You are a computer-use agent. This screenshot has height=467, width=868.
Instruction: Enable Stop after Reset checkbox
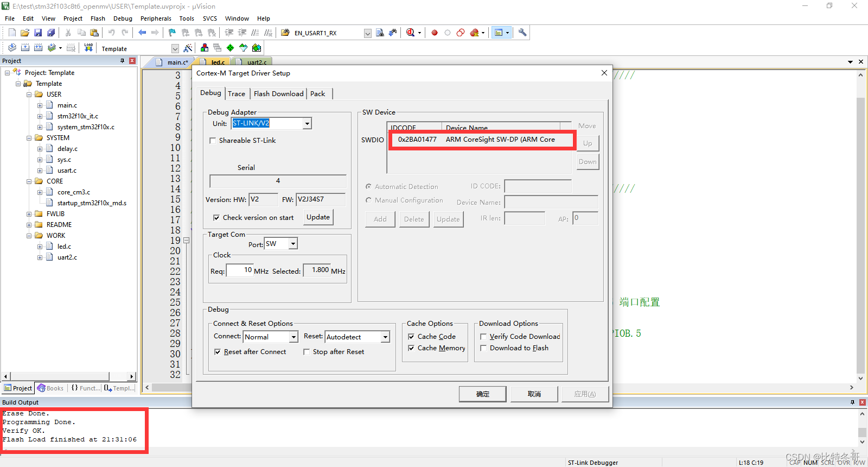click(307, 352)
